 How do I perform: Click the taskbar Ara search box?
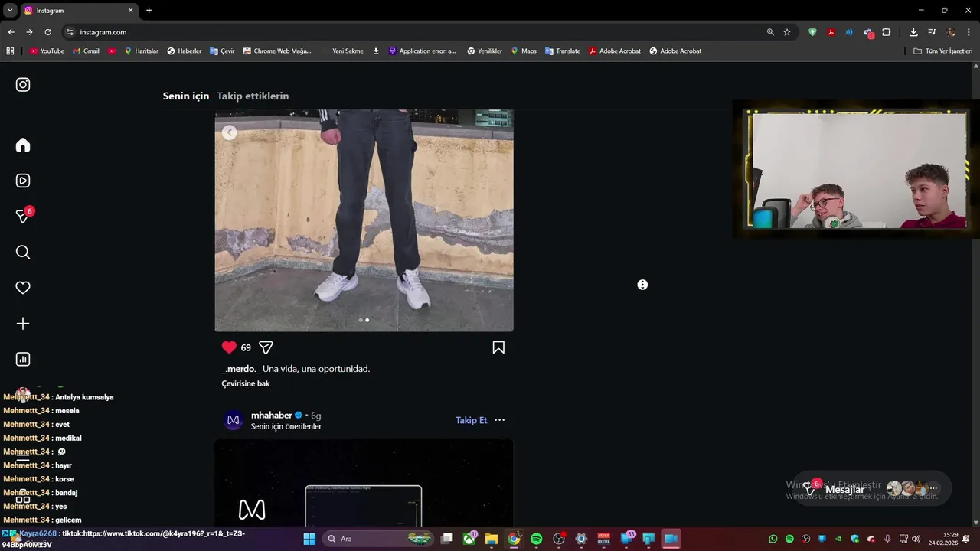pyautogui.click(x=378, y=539)
